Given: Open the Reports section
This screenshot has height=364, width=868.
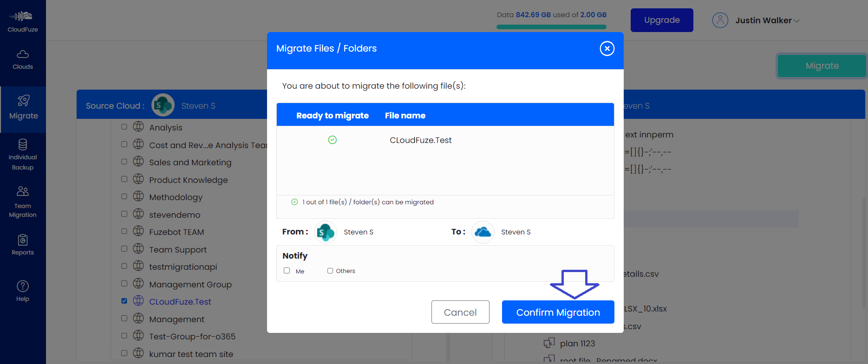Looking at the screenshot, I should click(x=23, y=245).
